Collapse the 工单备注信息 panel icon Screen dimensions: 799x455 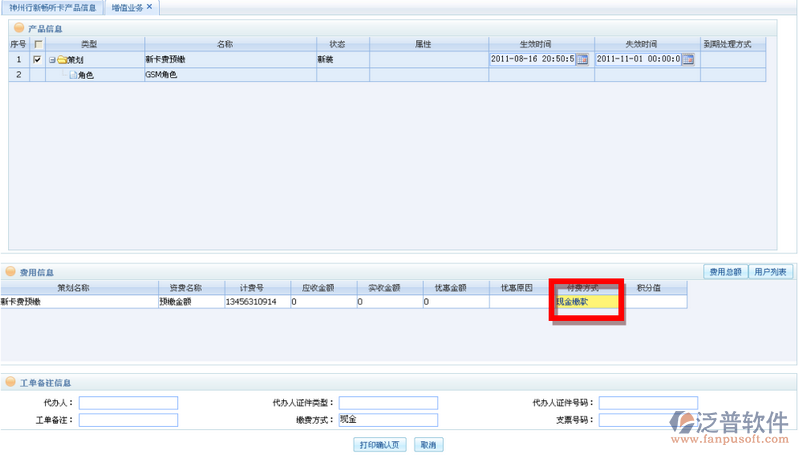click(11, 382)
